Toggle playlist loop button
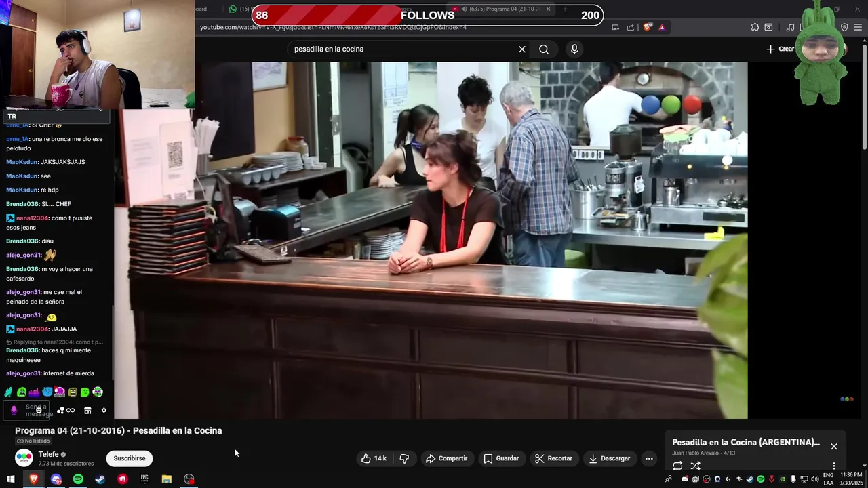The image size is (868, 488). (x=677, y=466)
